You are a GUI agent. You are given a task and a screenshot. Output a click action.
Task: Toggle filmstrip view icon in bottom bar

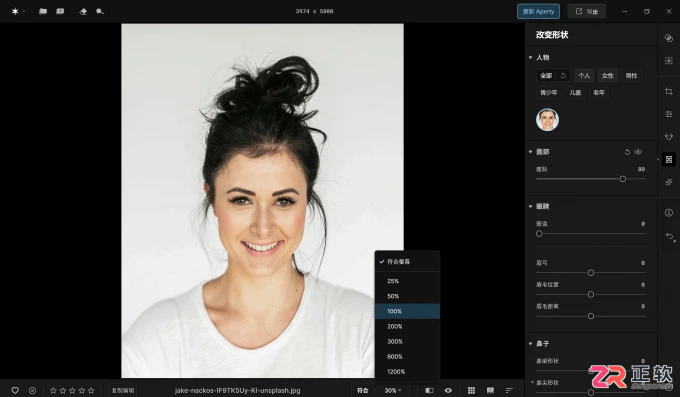[490, 390]
